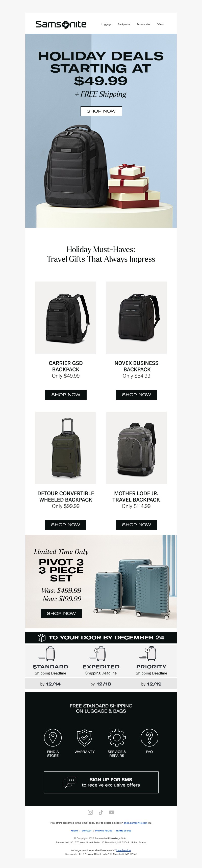The width and height of the screenshot is (202, 868).
Task: Click the Unsubscribe link
Action: pos(123,850)
